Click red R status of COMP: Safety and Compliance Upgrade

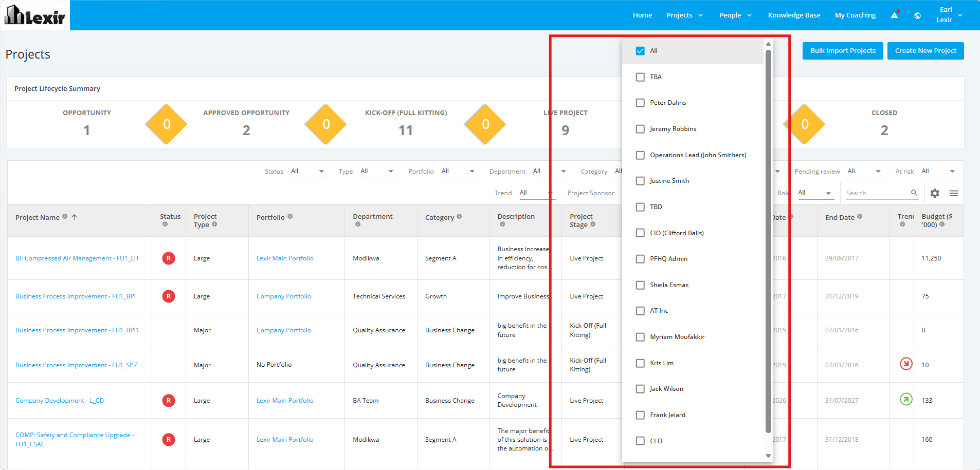pos(169,440)
